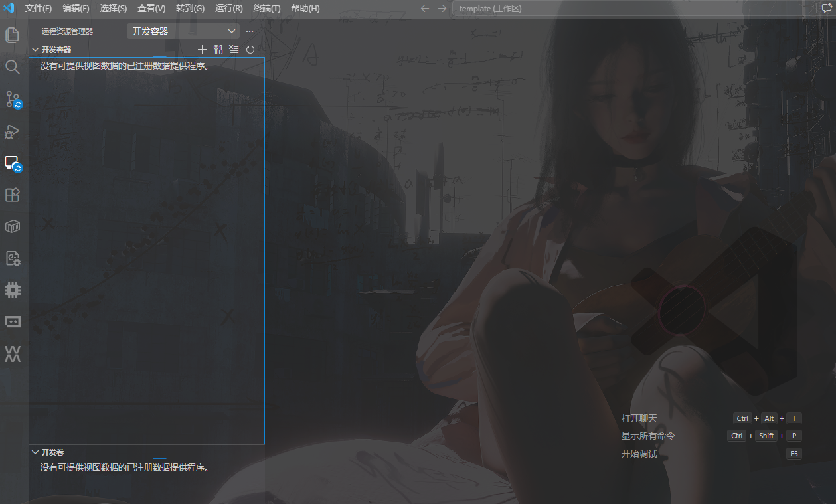Open the 运行(R) menu
This screenshot has width=836, height=504.
229,9
